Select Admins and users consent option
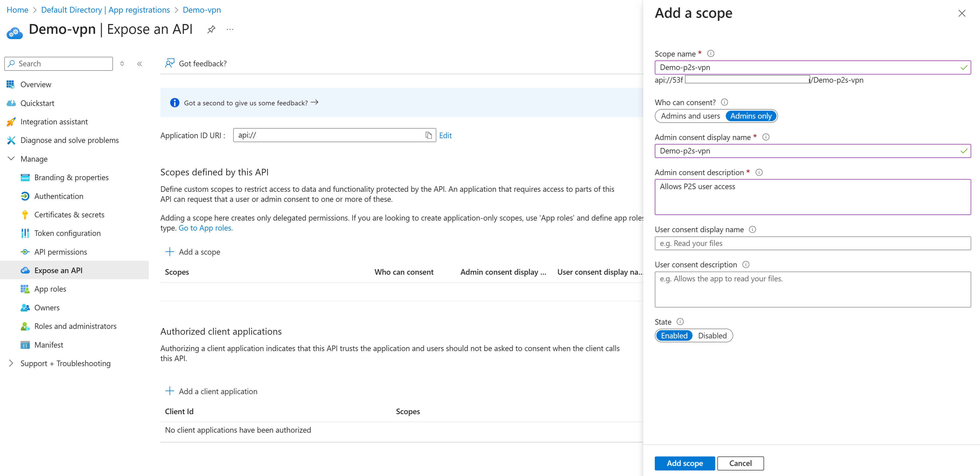Viewport: 980px width, 476px height. 690,116
